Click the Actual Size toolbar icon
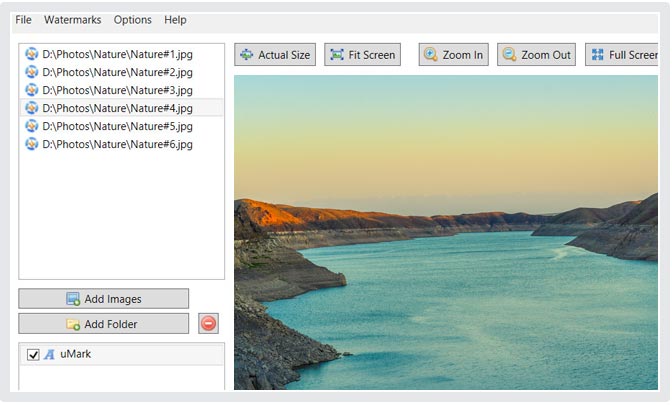The image size is (672, 405). [x=246, y=55]
